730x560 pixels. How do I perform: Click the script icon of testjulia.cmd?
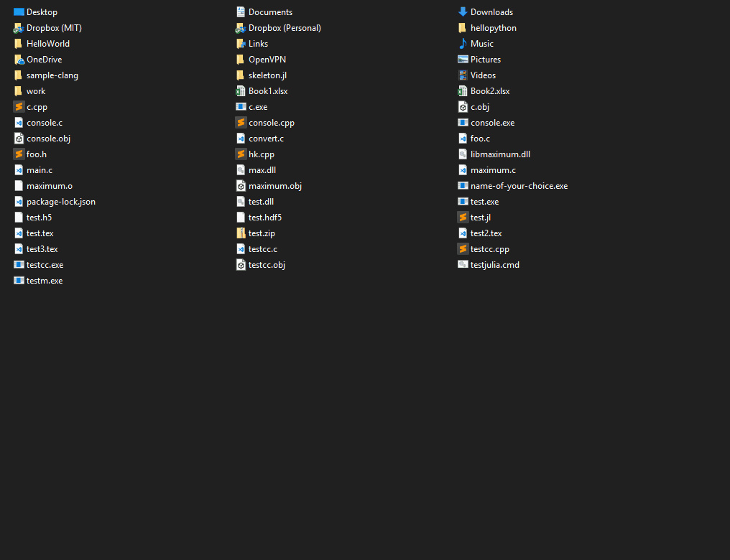(463, 265)
